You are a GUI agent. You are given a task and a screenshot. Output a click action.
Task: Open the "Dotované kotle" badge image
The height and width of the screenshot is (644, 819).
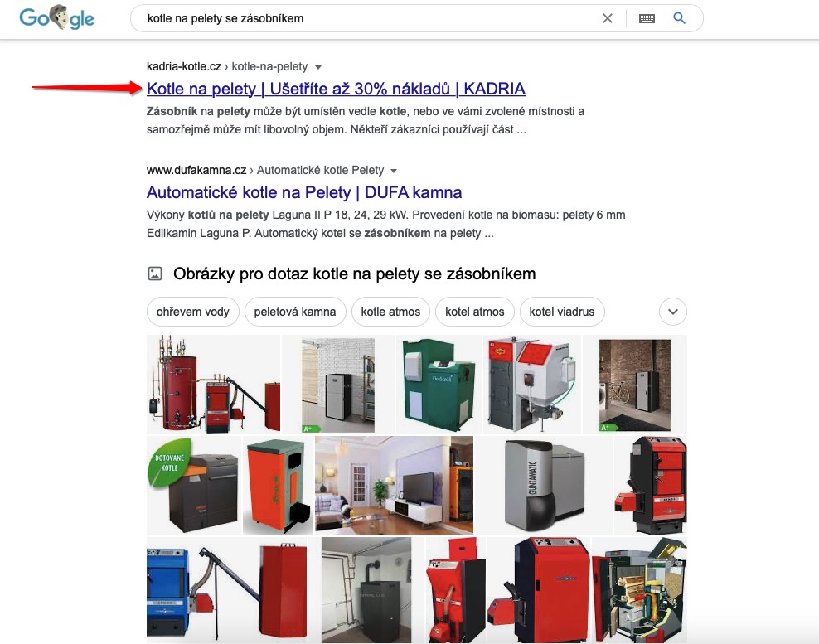[194, 485]
